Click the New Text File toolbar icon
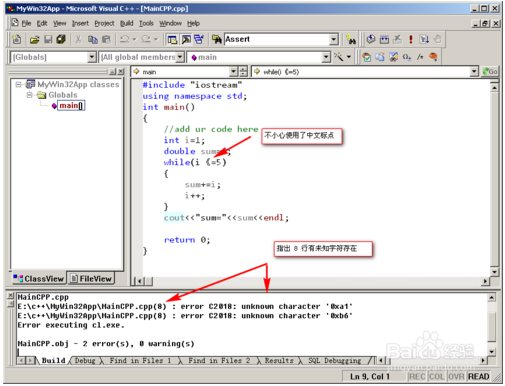The width and height of the screenshot is (505, 386). tap(17, 39)
